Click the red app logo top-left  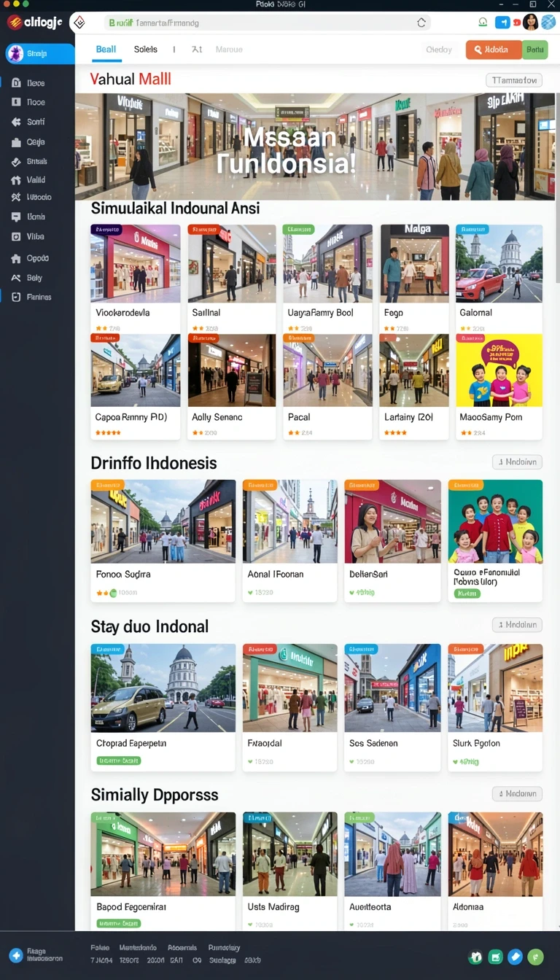tap(14, 23)
